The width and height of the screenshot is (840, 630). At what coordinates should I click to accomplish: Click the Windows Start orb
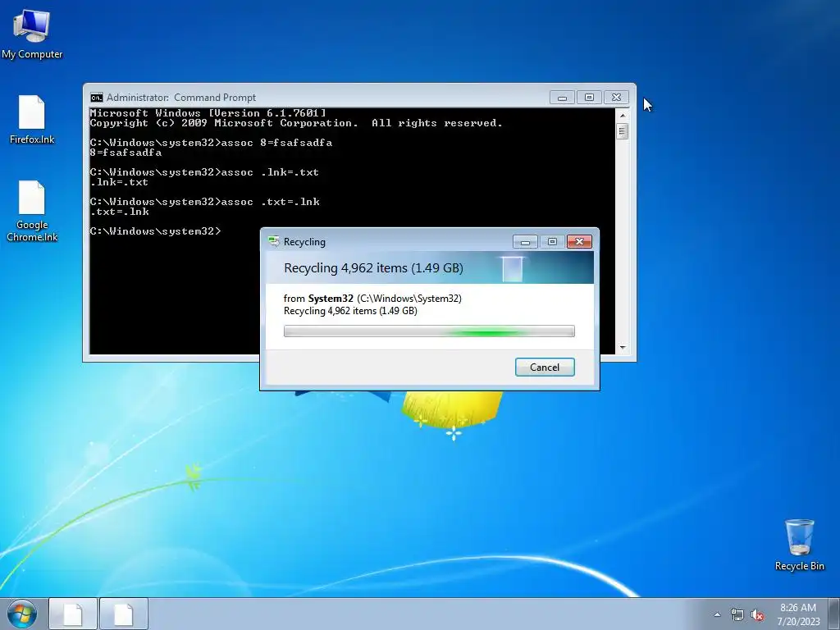pyautogui.click(x=22, y=614)
